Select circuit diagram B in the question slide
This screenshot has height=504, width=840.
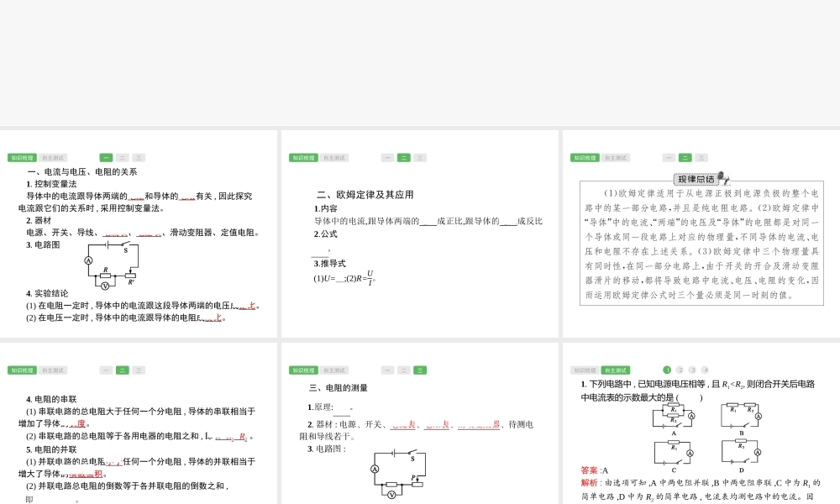click(x=740, y=416)
